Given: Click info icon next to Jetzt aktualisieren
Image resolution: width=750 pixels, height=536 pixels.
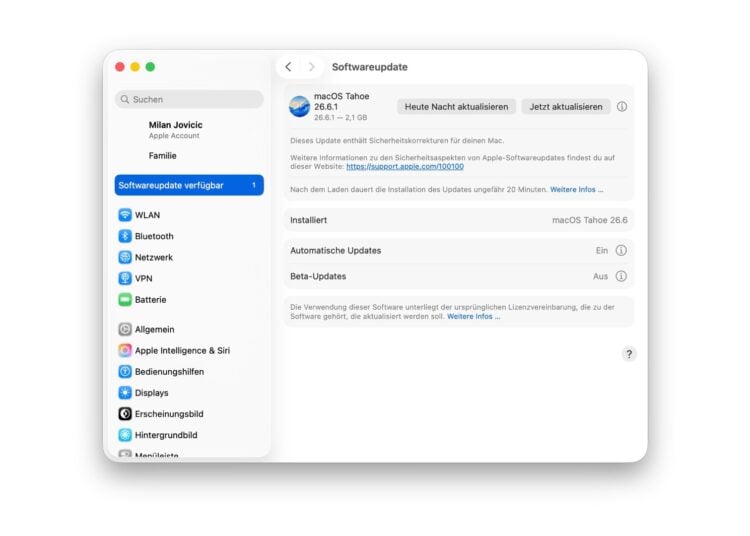Looking at the screenshot, I should pos(622,107).
